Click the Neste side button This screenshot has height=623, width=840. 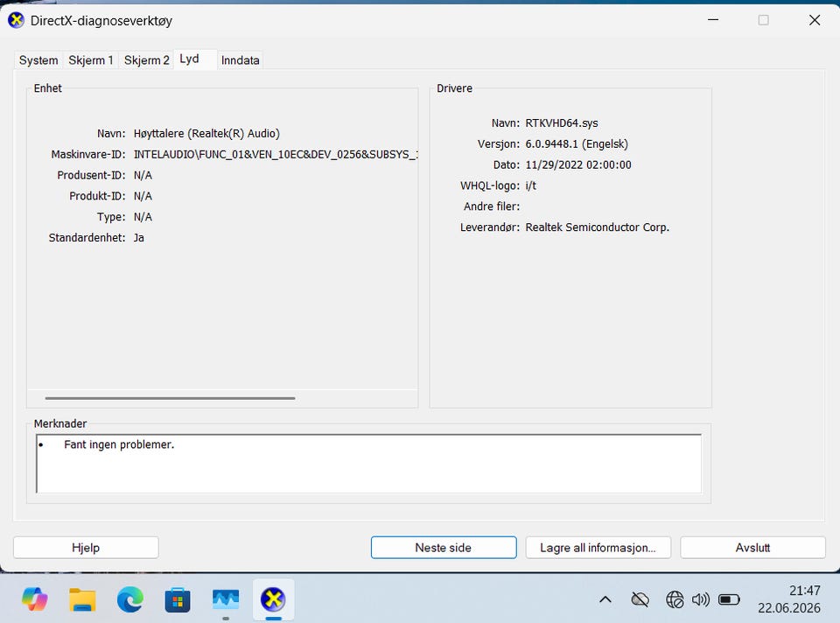[x=444, y=548]
